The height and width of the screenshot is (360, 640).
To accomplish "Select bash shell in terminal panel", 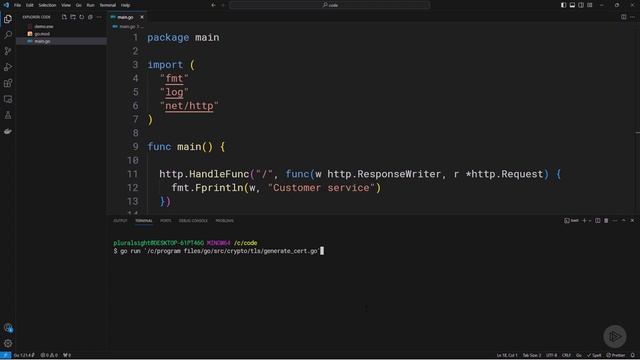I will [x=571, y=220].
